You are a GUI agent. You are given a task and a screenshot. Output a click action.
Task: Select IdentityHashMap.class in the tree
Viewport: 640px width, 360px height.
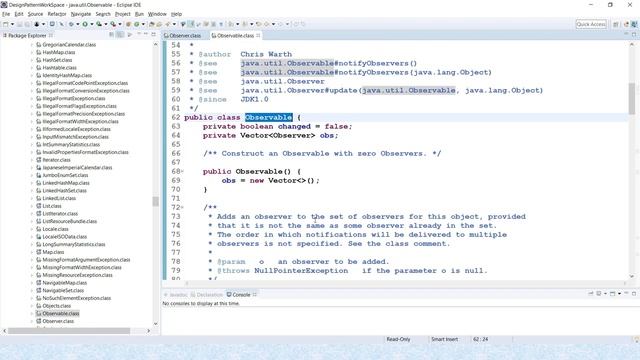67,76
